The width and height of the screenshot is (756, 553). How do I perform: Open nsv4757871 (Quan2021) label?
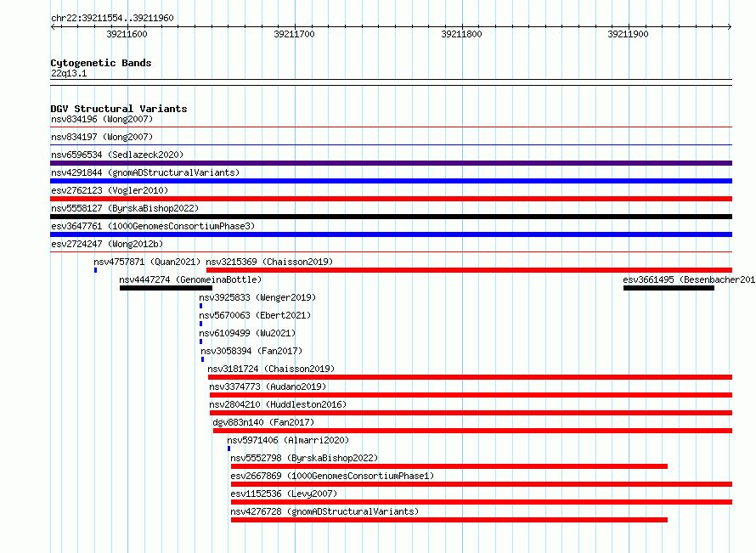pyautogui.click(x=147, y=262)
